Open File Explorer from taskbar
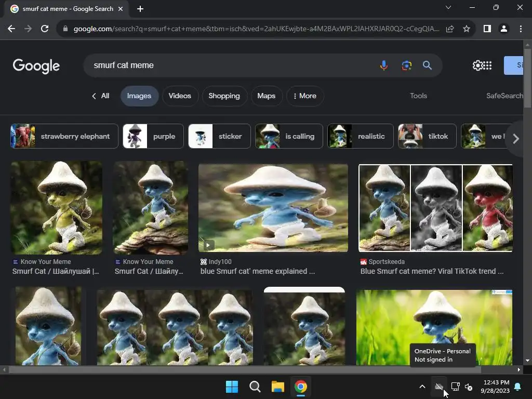 (277, 387)
